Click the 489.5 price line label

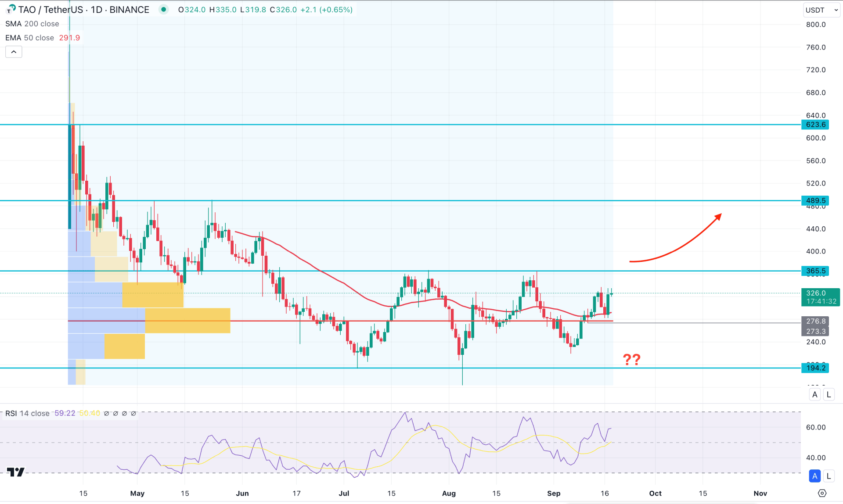pos(815,200)
